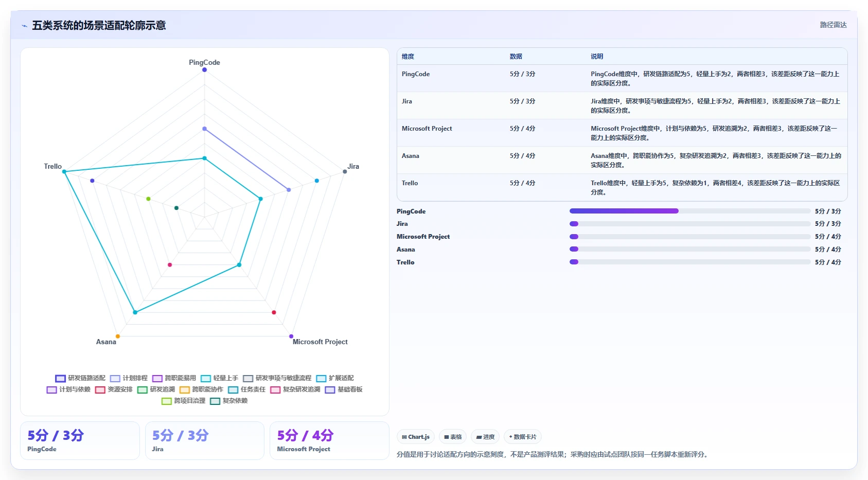Click the Trello progress bar
This screenshot has width=868, height=480.
click(x=690, y=262)
